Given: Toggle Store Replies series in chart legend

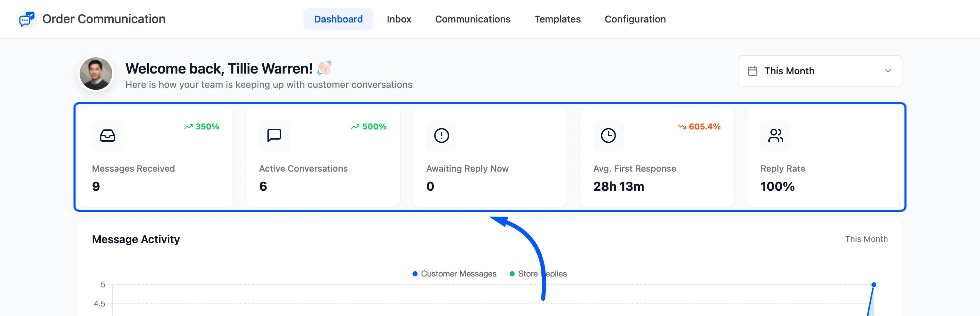Looking at the screenshot, I should pos(538,274).
